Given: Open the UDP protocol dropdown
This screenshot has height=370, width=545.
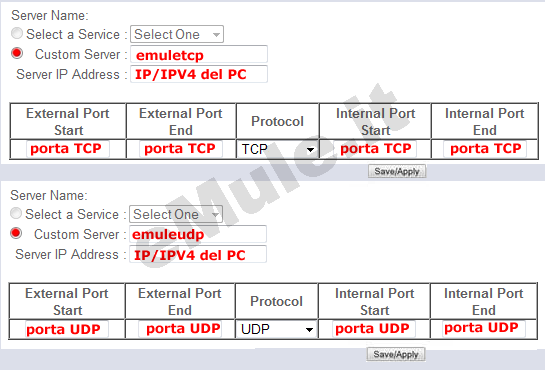Looking at the screenshot, I should (277, 329).
